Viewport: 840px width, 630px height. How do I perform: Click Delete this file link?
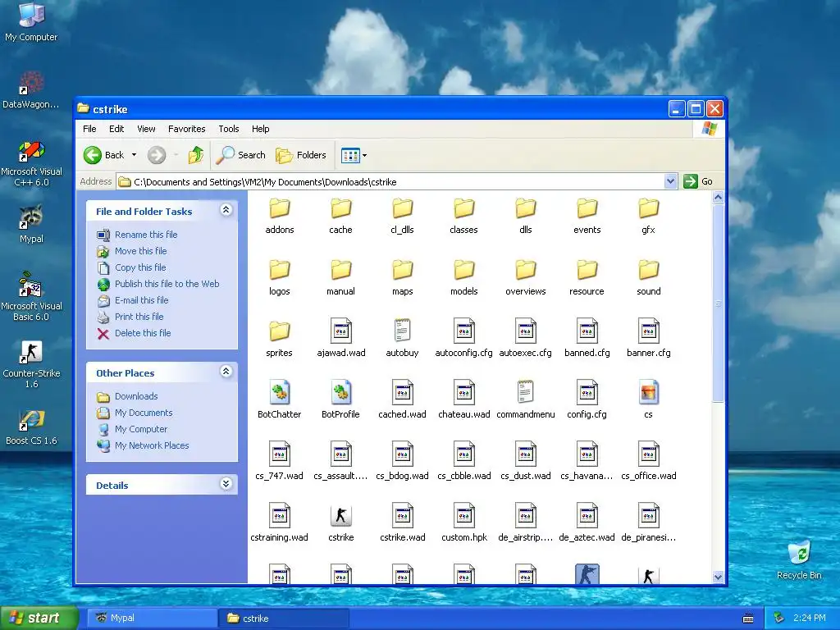143,333
